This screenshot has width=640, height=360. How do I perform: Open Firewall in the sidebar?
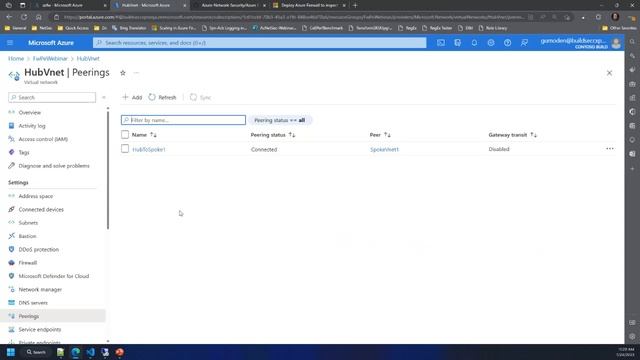(x=28, y=263)
